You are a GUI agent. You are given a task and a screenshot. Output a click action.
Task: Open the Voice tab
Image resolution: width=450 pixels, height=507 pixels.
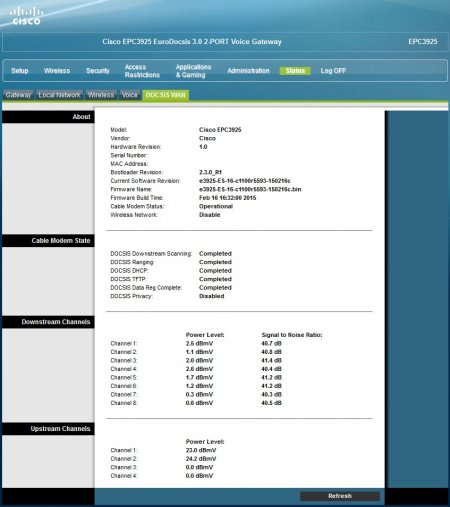130,95
